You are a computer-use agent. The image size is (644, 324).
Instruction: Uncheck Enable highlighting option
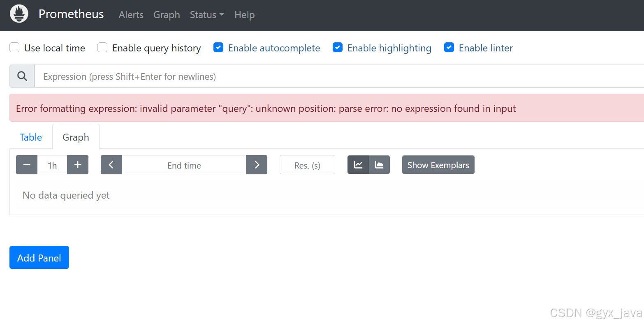click(338, 48)
